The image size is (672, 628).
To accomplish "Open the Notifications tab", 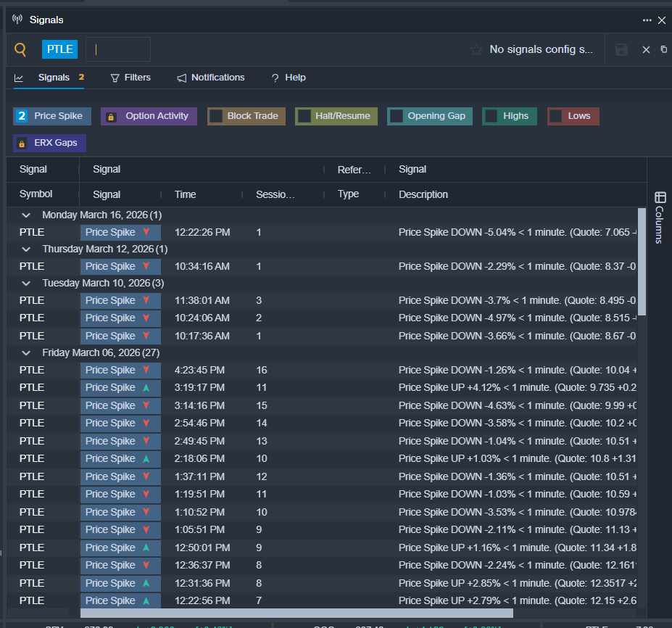I will tap(211, 78).
